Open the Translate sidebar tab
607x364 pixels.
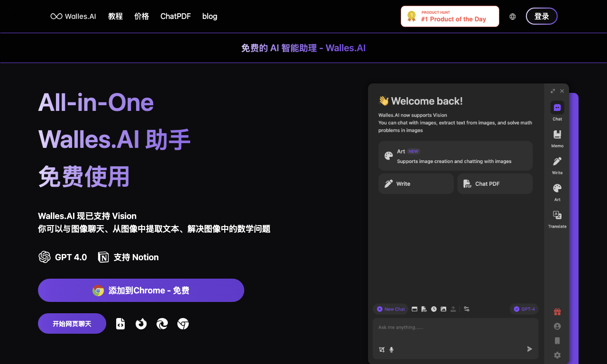click(557, 219)
